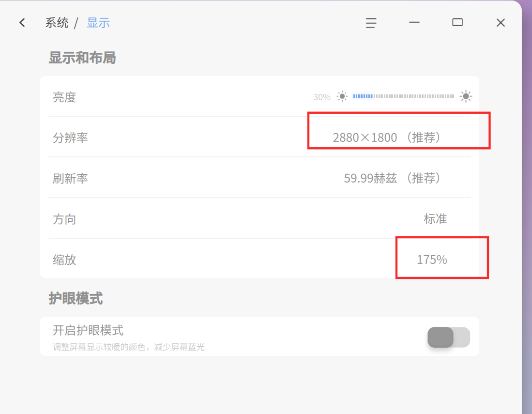Toggle the eye protection mode switch
The image size is (532, 414).
click(x=449, y=337)
